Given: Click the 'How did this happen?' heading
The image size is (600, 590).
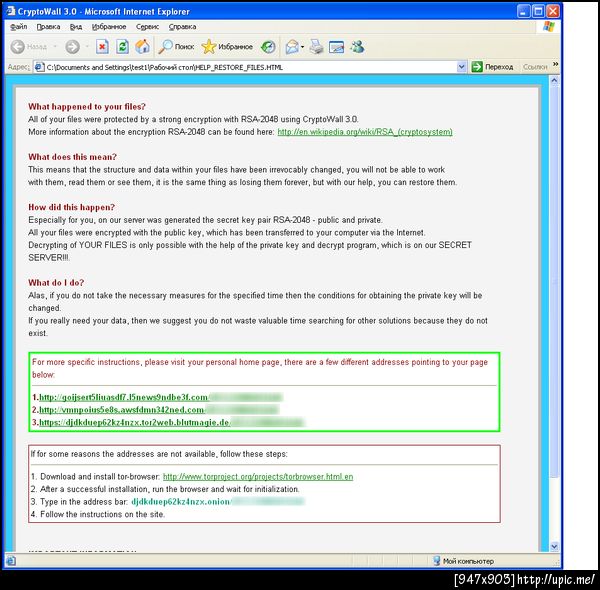Looking at the screenshot, I should [x=72, y=207].
